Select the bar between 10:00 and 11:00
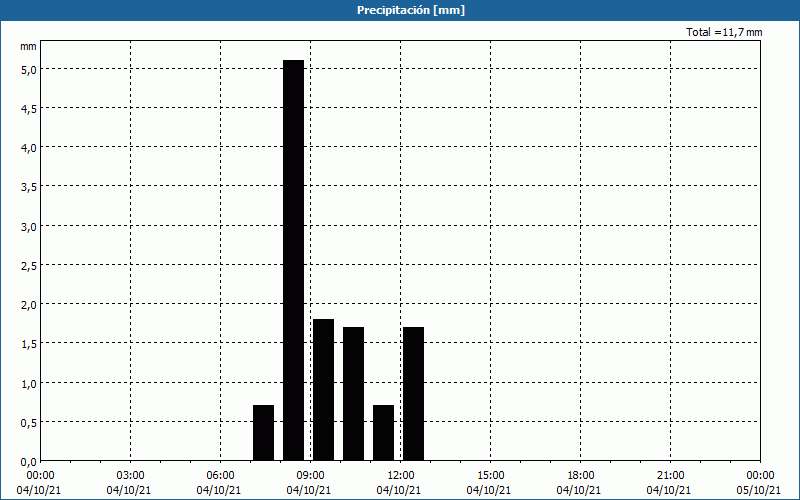 click(x=354, y=394)
